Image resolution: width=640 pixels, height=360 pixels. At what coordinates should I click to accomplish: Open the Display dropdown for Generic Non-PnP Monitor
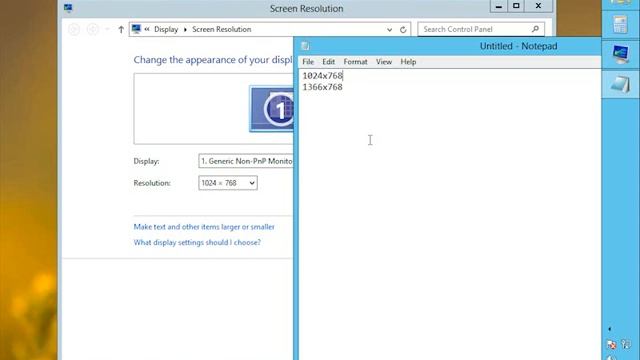click(246, 161)
